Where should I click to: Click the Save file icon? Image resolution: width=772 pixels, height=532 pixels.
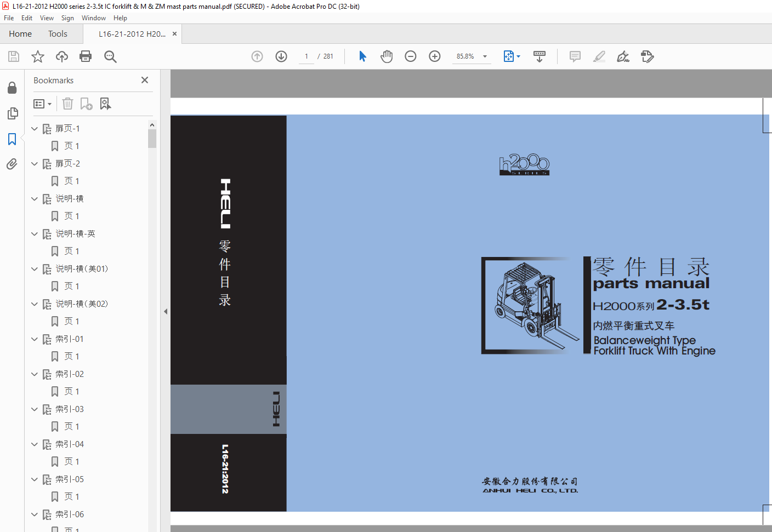tap(14, 56)
